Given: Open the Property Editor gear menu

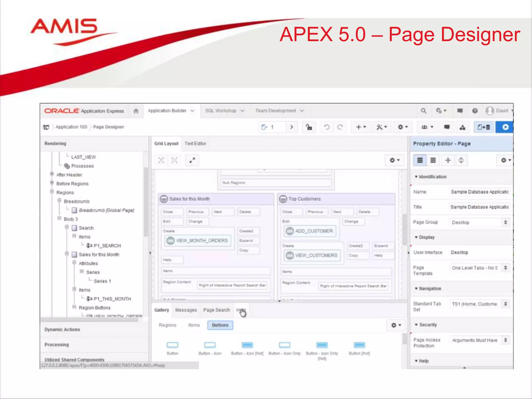Looking at the screenshot, I should (x=506, y=160).
